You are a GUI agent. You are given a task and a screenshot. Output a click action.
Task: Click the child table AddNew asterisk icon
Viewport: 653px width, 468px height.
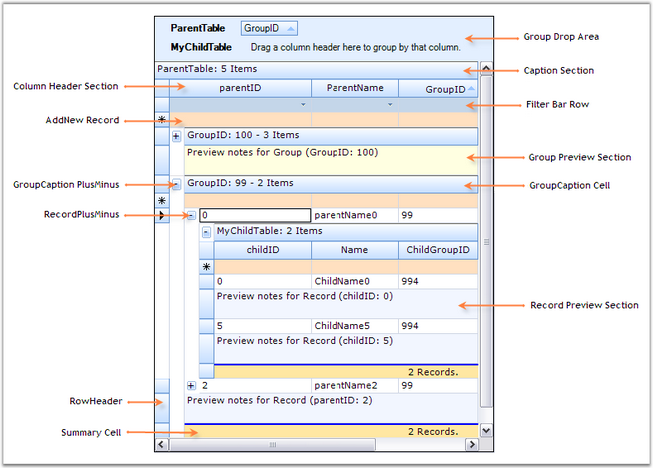click(207, 267)
